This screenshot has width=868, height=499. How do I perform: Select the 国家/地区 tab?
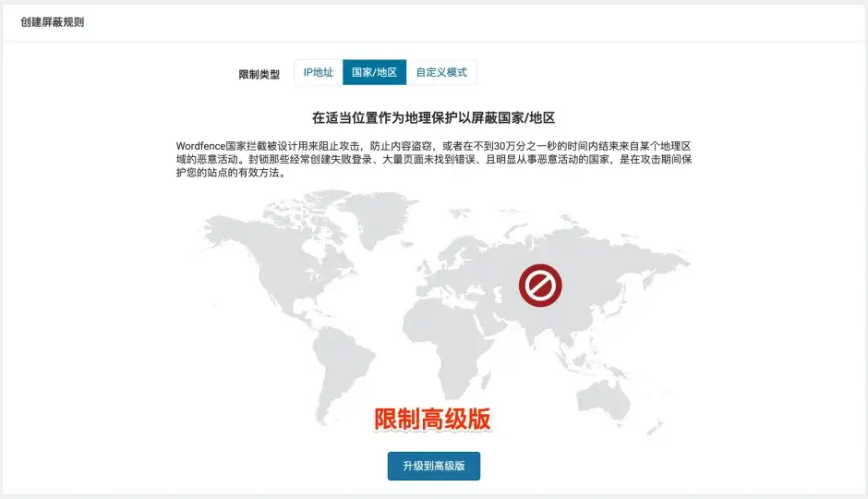coord(374,73)
